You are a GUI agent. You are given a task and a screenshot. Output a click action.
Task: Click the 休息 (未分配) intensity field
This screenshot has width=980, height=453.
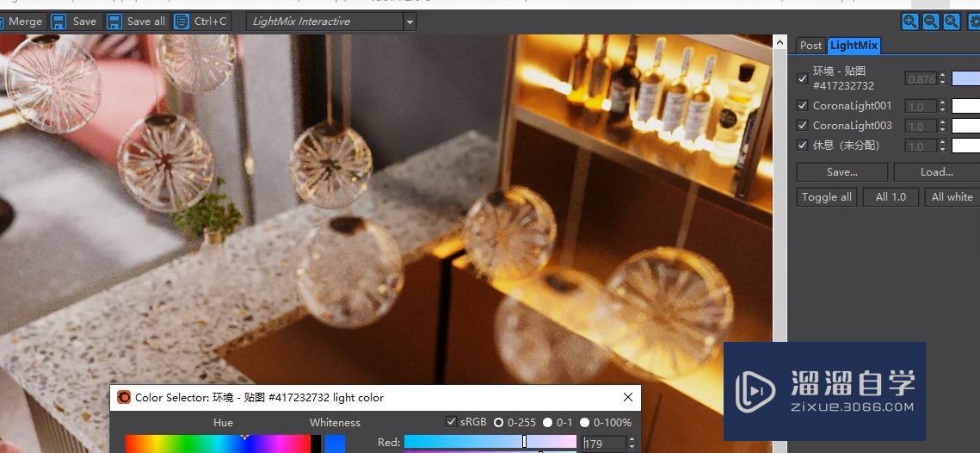[x=921, y=146]
